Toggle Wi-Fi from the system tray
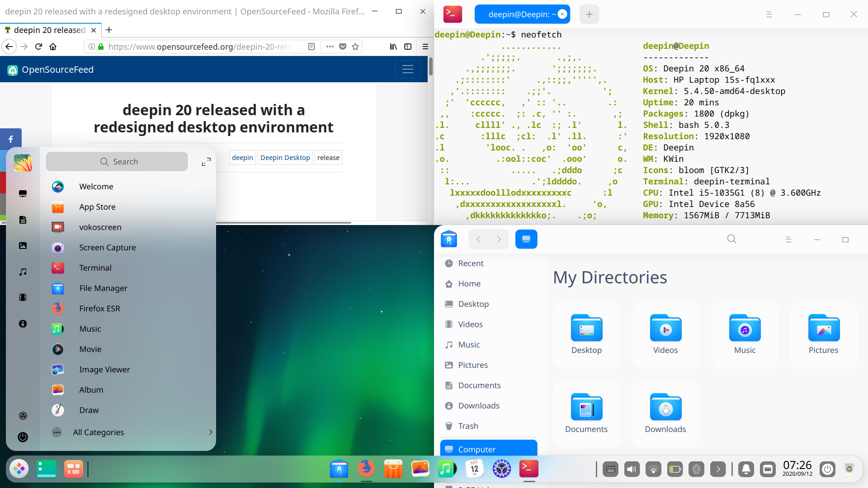Screen dimensions: 868x488 point(653,469)
